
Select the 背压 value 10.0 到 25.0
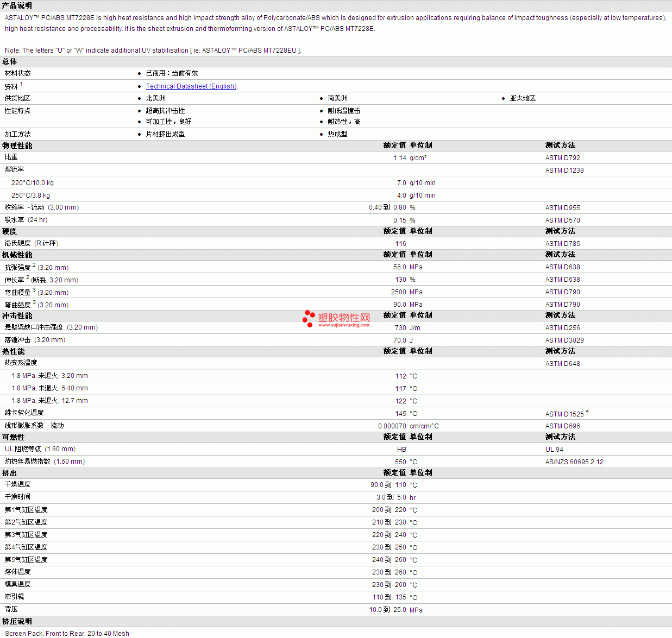pyautogui.click(x=387, y=610)
